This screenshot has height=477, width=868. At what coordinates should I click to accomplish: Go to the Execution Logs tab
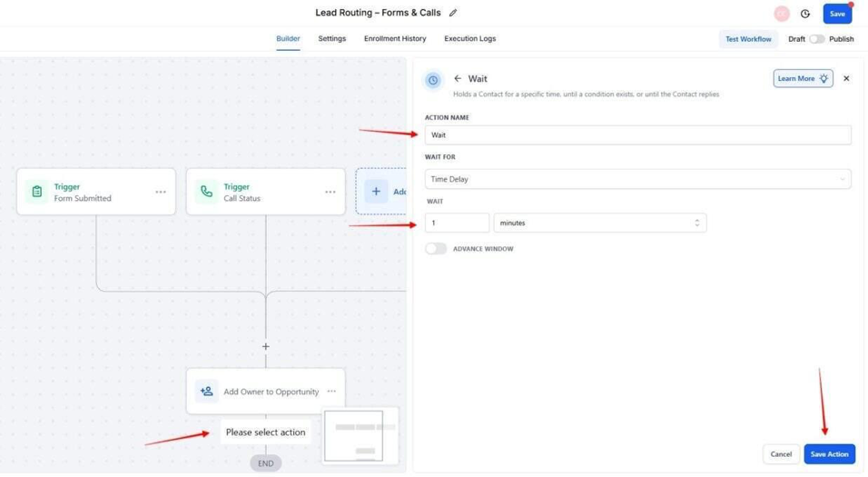[x=469, y=39]
